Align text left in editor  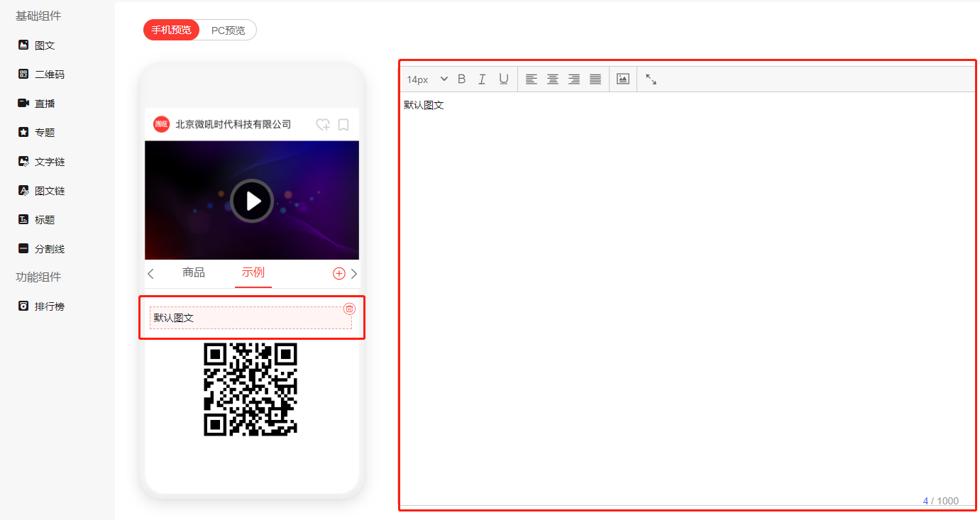pos(532,79)
